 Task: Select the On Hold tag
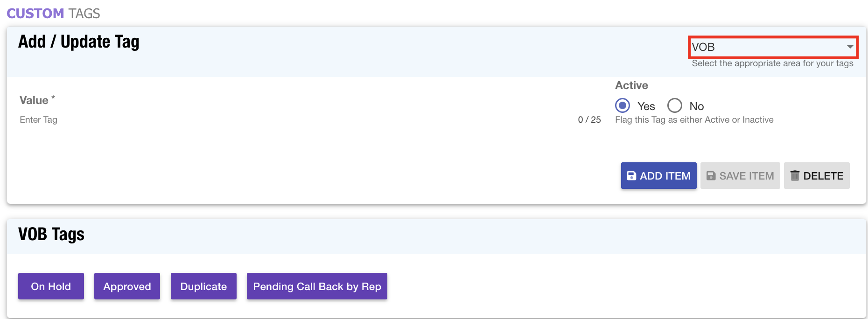pos(51,286)
